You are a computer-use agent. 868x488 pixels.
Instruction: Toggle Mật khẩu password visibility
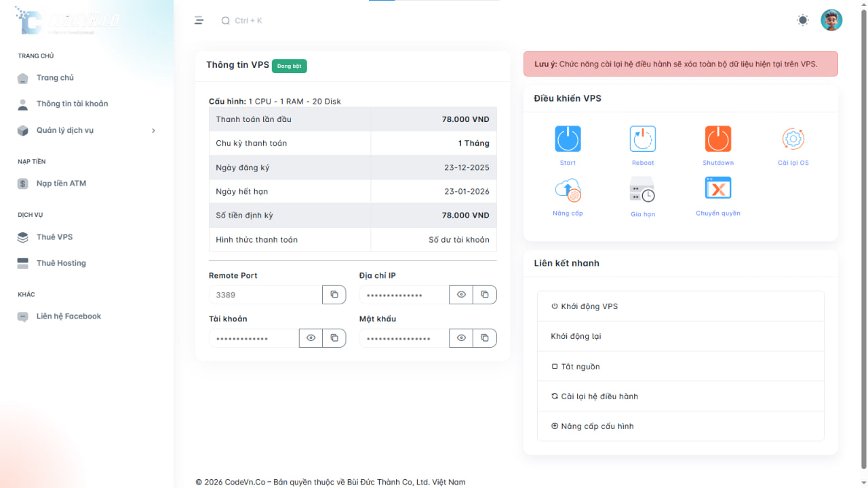(x=461, y=338)
